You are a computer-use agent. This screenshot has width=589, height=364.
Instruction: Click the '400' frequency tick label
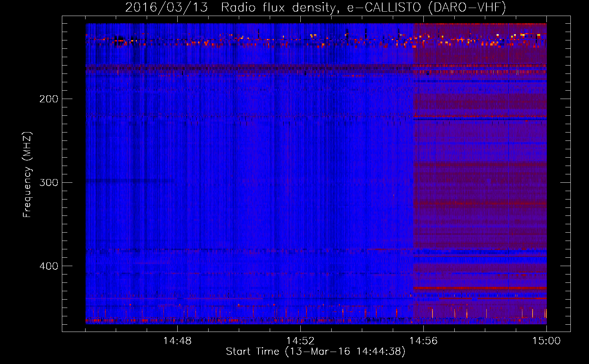49,266
